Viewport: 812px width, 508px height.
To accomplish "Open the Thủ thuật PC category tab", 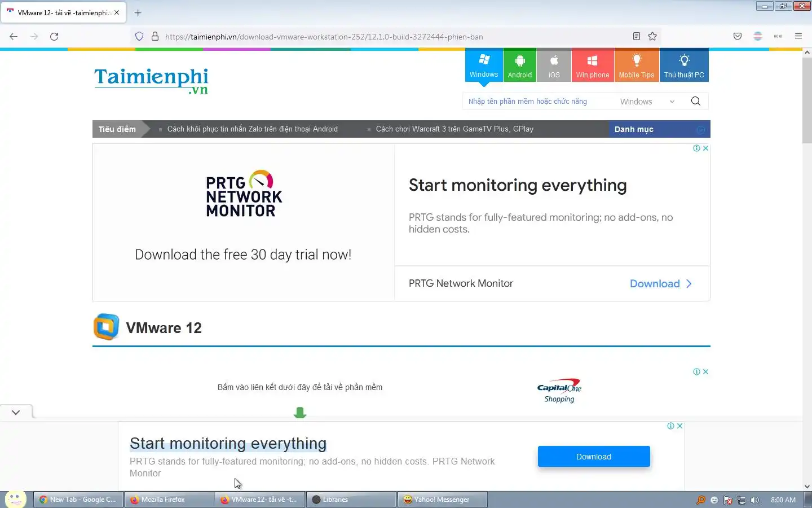I will (x=684, y=66).
